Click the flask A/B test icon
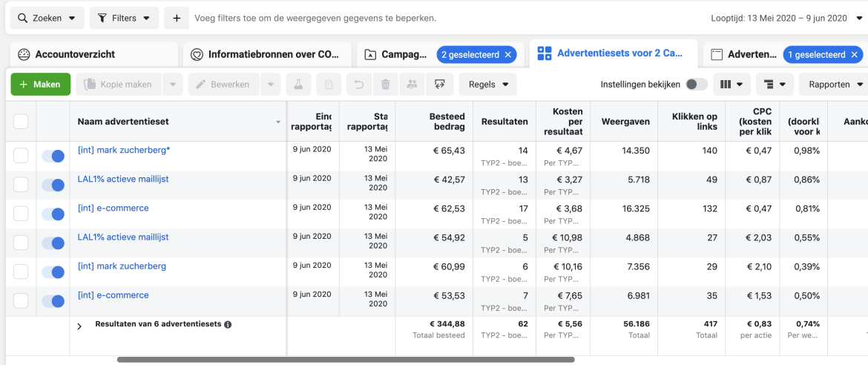The image size is (868, 365). pyautogui.click(x=298, y=84)
